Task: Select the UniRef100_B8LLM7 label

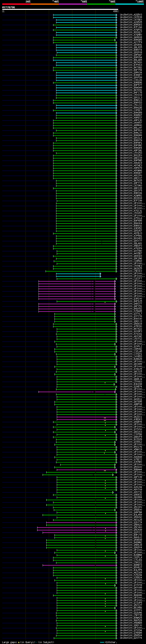Action: (x=131, y=128)
